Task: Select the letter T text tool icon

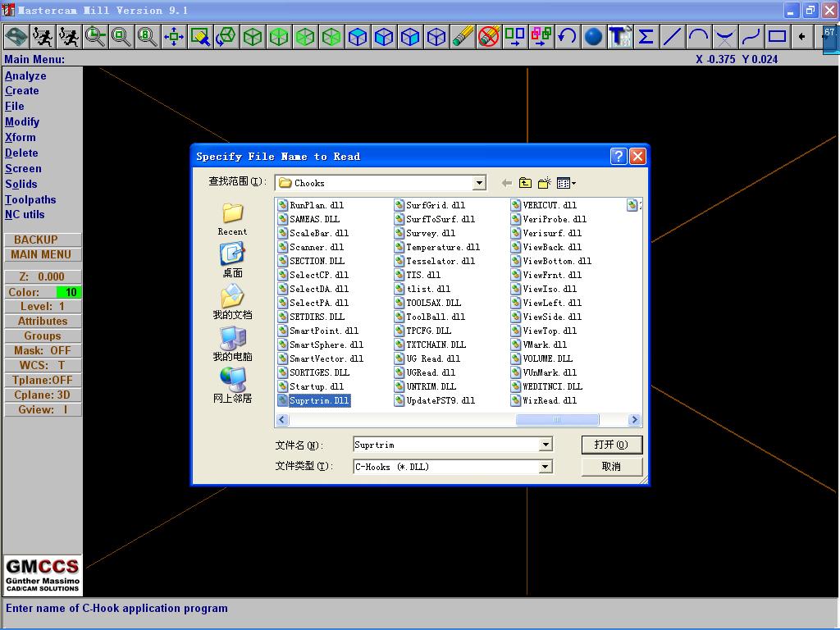Action: point(620,36)
